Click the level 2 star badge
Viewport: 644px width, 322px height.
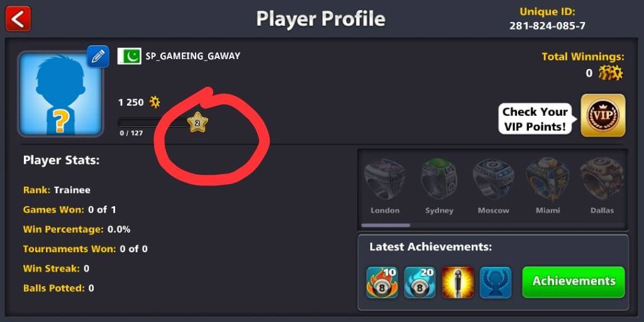click(197, 123)
